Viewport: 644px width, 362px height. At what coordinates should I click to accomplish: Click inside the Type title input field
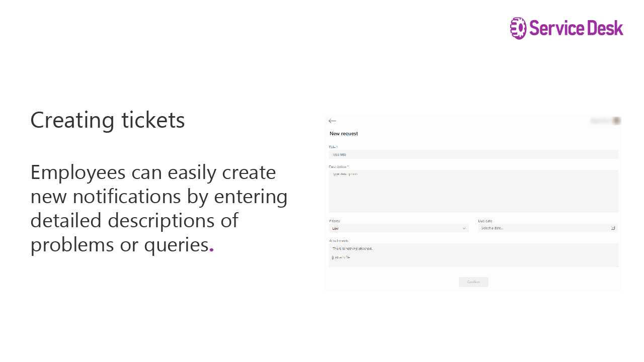(473, 154)
